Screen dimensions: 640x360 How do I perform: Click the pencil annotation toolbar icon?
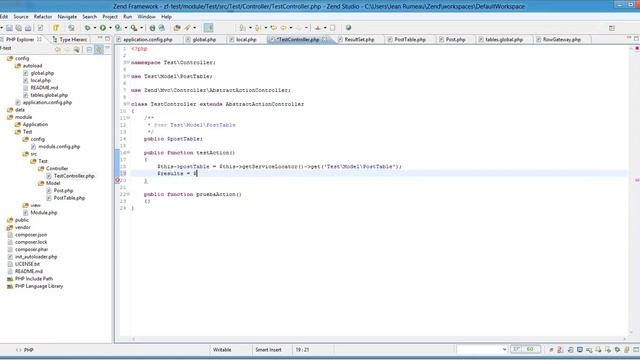187,28
